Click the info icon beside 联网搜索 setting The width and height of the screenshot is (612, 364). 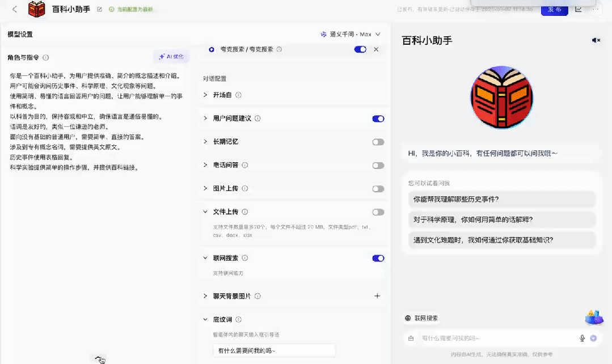[244, 258]
